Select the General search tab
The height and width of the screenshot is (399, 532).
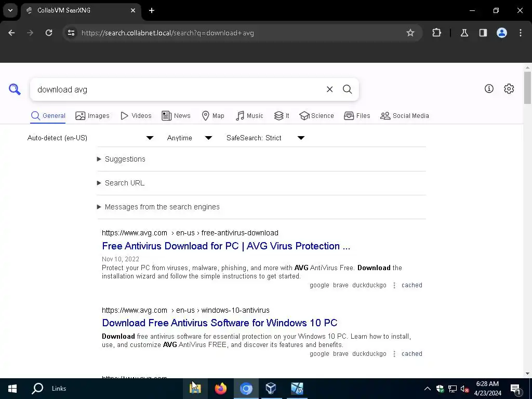pos(48,116)
